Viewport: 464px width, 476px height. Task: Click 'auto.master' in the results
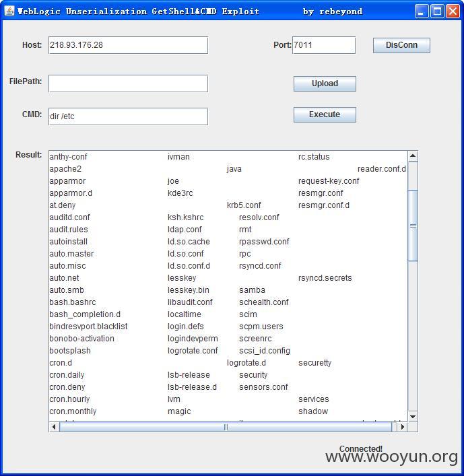71,254
